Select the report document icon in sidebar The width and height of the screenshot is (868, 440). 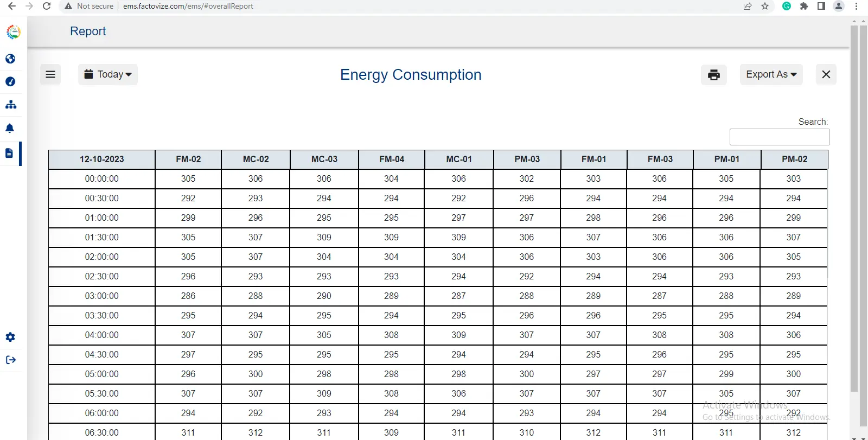9,153
